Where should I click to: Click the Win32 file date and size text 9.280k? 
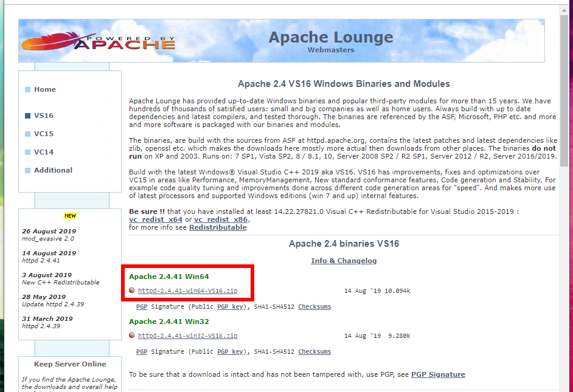click(377, 336)
